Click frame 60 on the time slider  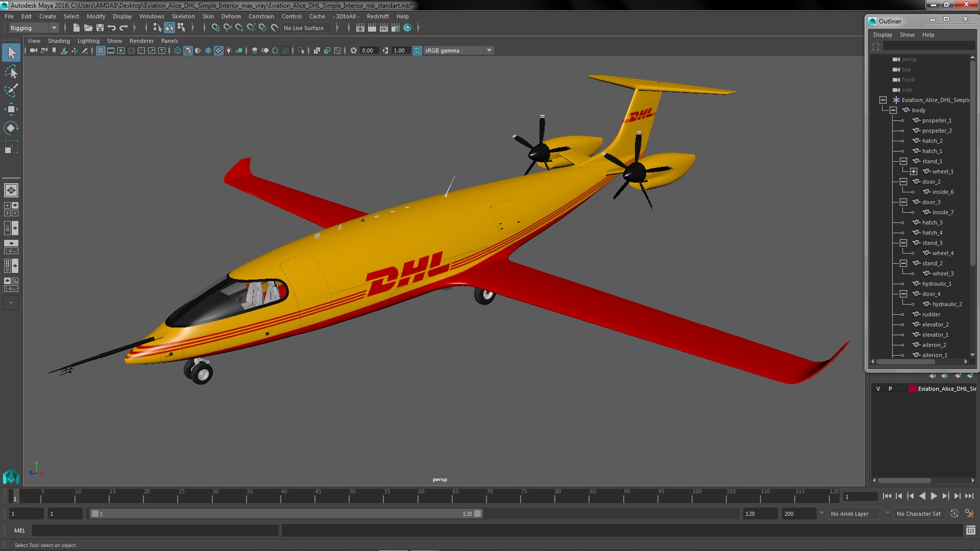[x=421, y=496]
